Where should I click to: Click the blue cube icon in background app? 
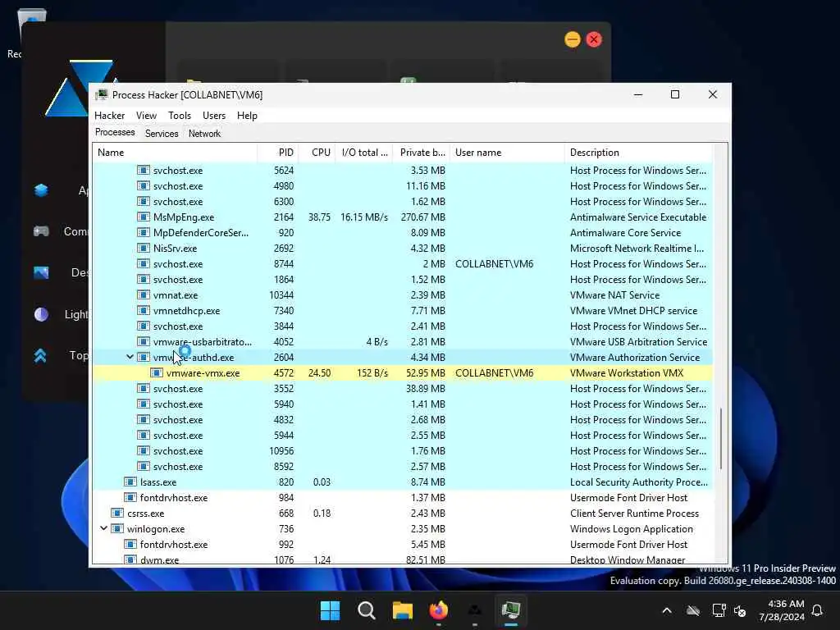click(41, 190)
